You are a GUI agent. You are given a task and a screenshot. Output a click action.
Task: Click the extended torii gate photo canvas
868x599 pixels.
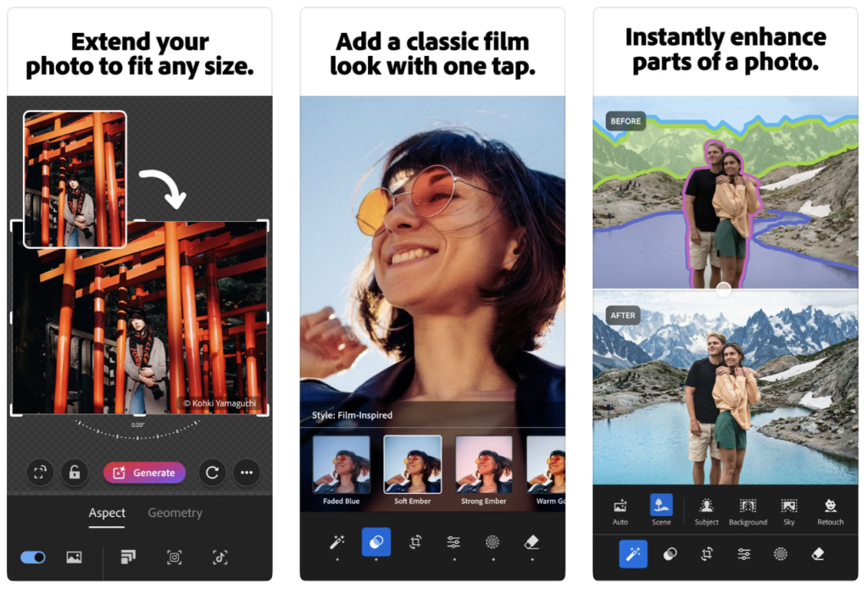(140, 318)
